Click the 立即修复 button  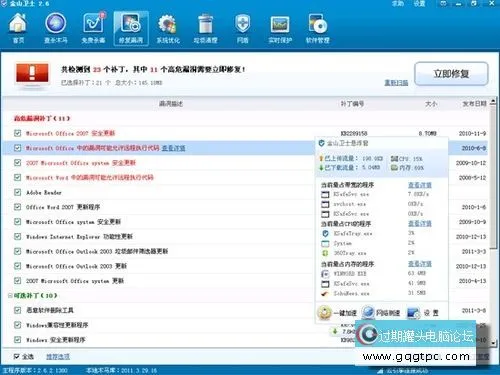tap(451, 74)
